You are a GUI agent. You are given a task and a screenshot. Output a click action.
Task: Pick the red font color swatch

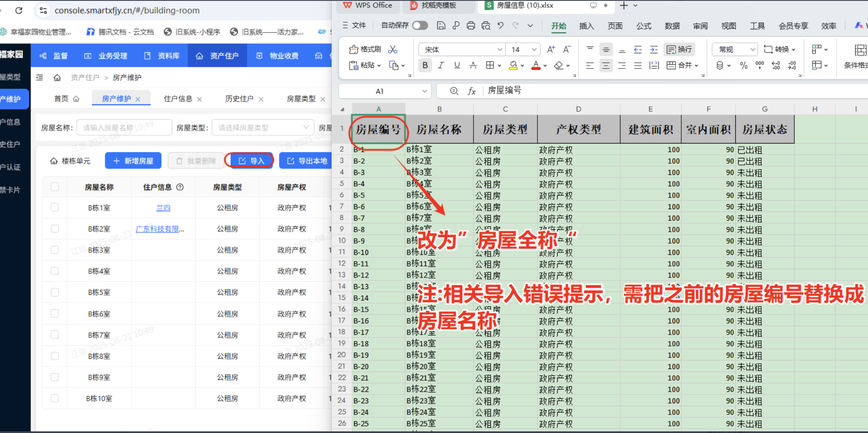[x=537, y=65]
